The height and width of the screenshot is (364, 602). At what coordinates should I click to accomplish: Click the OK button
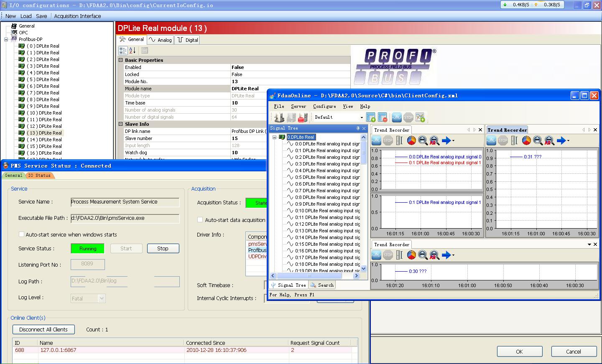[x=519, y=351]
